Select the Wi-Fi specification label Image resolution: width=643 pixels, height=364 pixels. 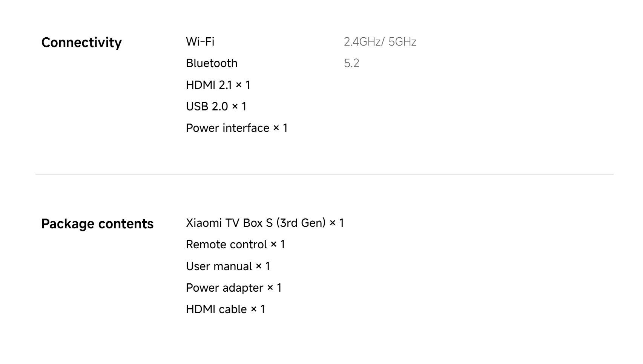tap(200, 41)
